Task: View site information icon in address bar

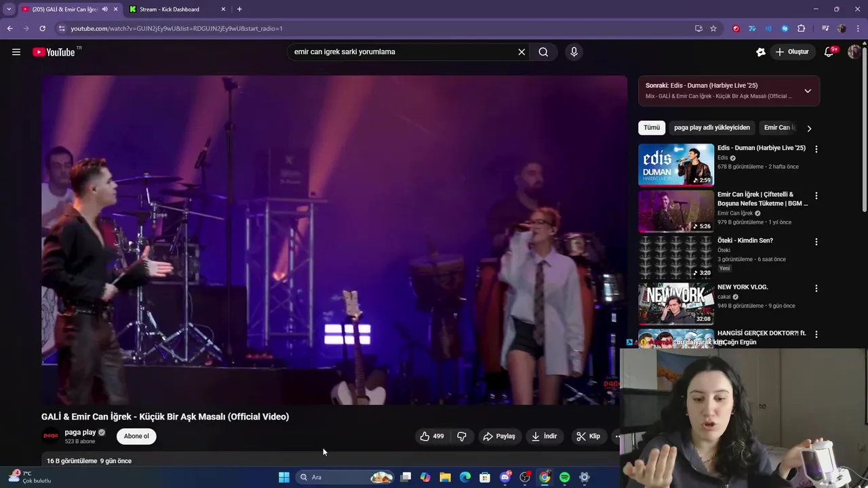Action: click(62, 28)
